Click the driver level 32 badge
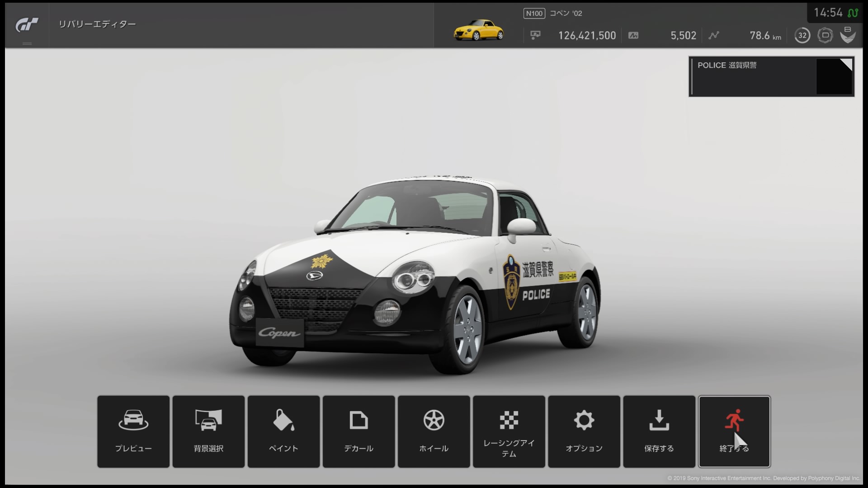This screenshot has width=868, height=488. coord(802,35)
